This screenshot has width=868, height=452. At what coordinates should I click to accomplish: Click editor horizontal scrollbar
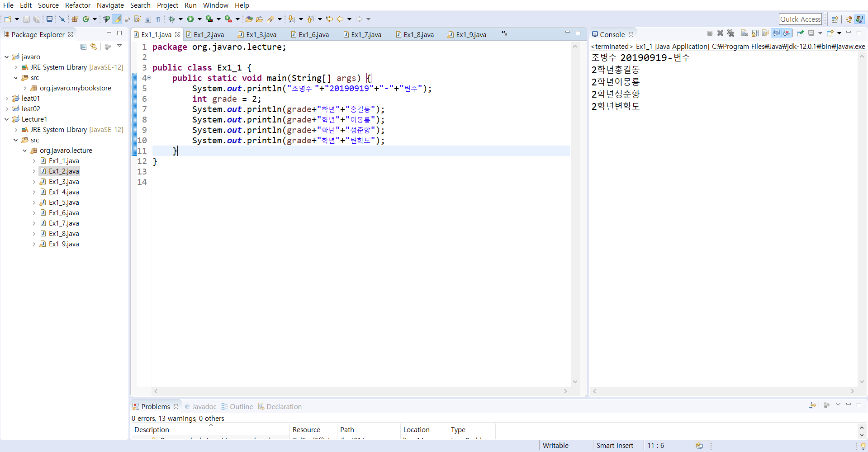[360, 391]
